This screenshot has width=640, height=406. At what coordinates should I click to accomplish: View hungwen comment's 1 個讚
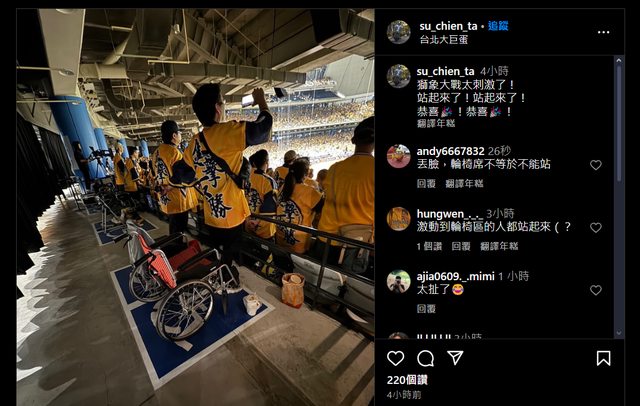429,246
